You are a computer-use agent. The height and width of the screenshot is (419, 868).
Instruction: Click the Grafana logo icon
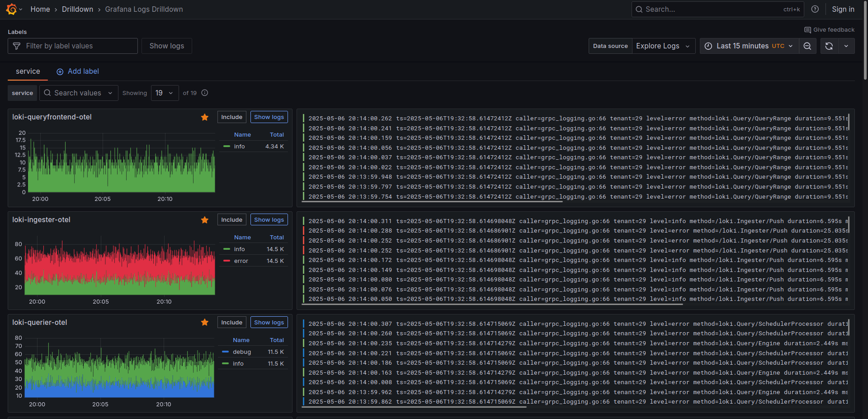click(11, 9)
